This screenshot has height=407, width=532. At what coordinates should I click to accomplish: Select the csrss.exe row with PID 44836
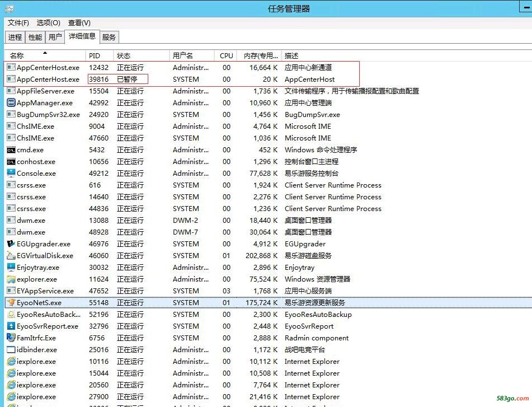(x=268, y=208)
